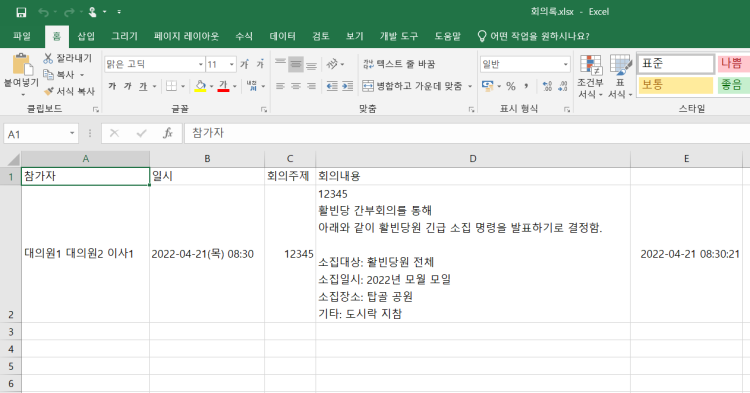The height and width of the screenshot is (393, 750).
Task: Open Conditional Formatting (조건부 서식)
Action: [x=591, y=76]
